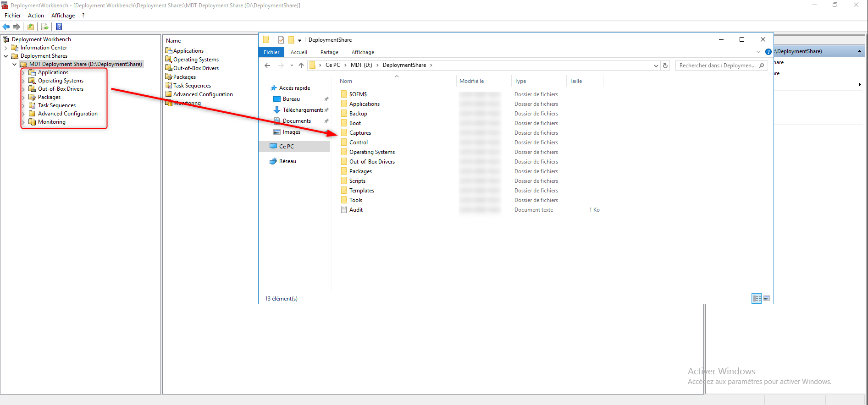
Task: Open the Quick Access Toolbar customize dropdown
Action: pyautogui.click(x=299, y=40)
